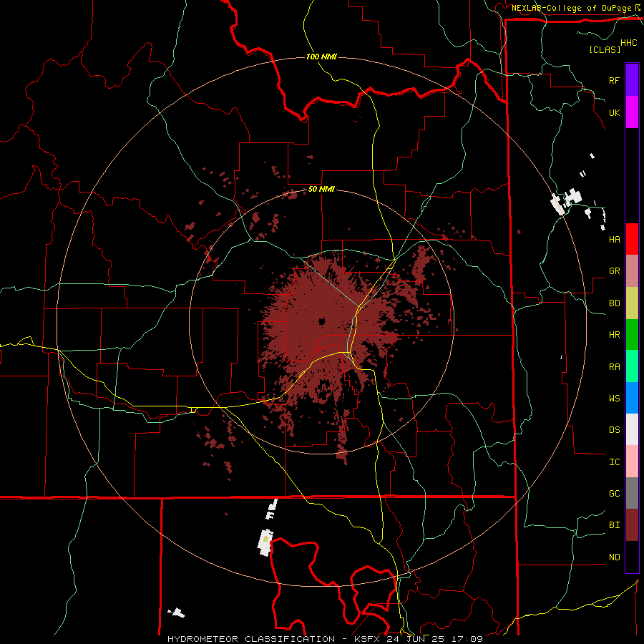
Task: Click the HR legend label
Action: coord(614,335)
